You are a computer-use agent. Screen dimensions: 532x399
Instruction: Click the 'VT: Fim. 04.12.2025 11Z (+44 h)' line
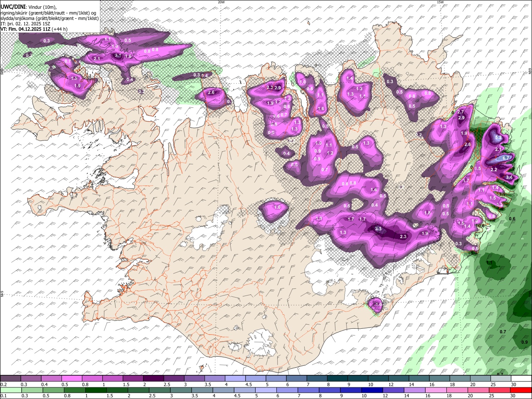point(34,29)
